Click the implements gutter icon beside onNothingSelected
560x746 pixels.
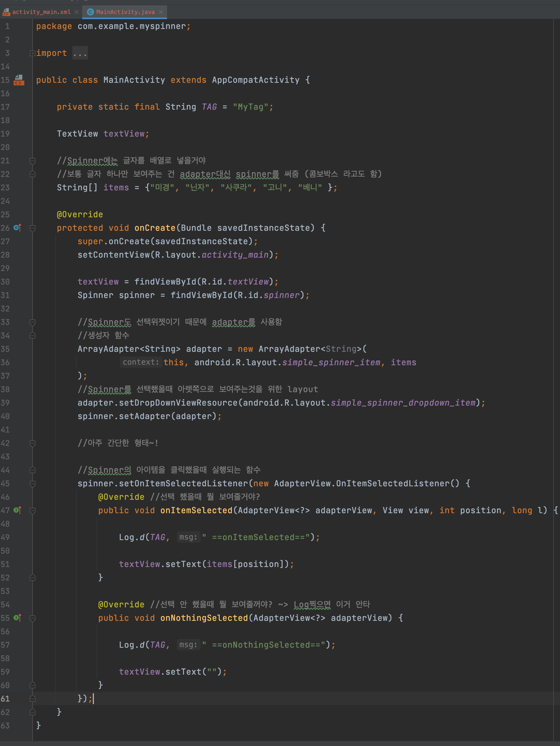pos(18,618)
